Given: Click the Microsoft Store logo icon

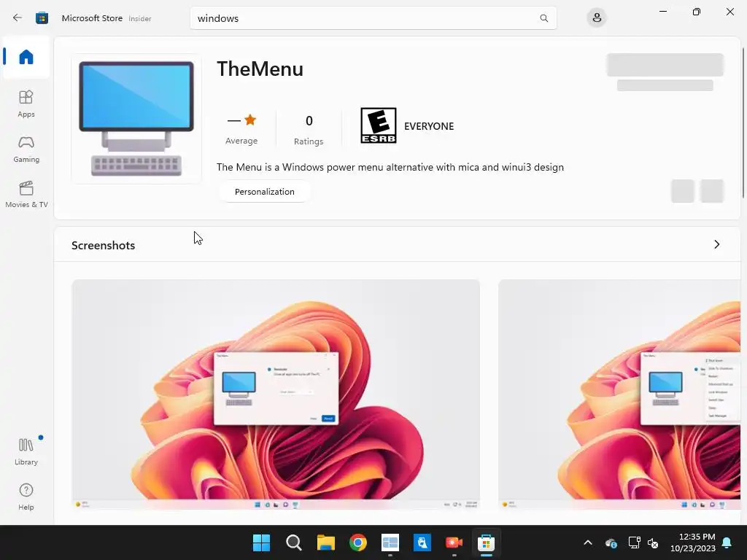Looking at the screenshot, I should (42, 18).
